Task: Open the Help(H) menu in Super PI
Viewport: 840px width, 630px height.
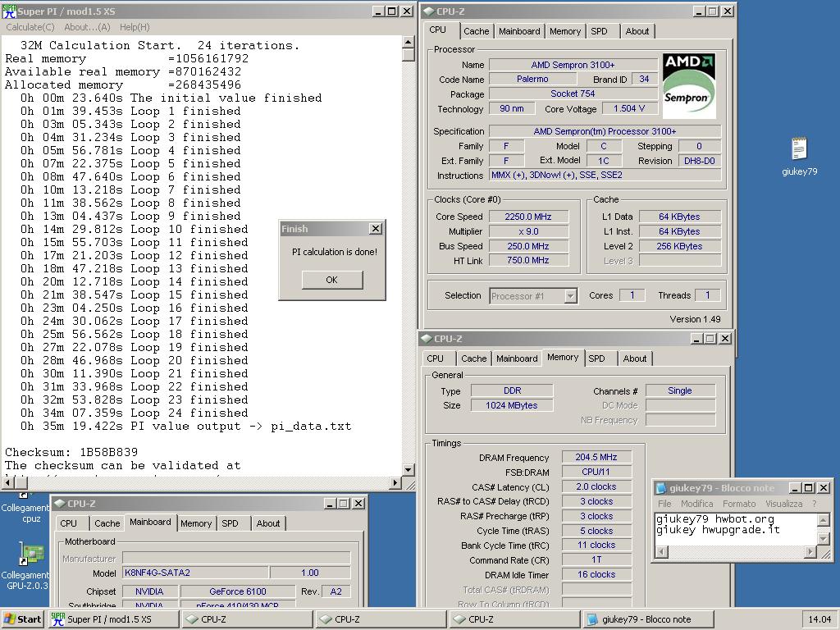Action: [135, 27]
